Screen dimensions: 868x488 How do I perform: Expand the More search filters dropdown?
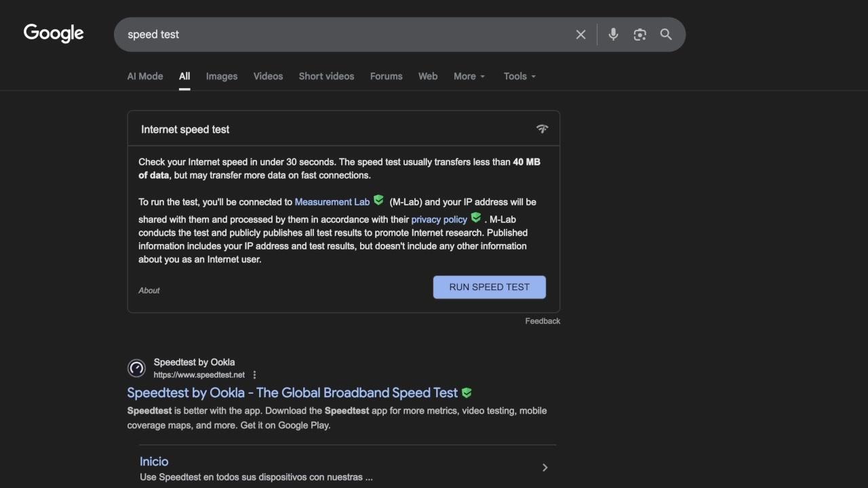click(469, 77)
